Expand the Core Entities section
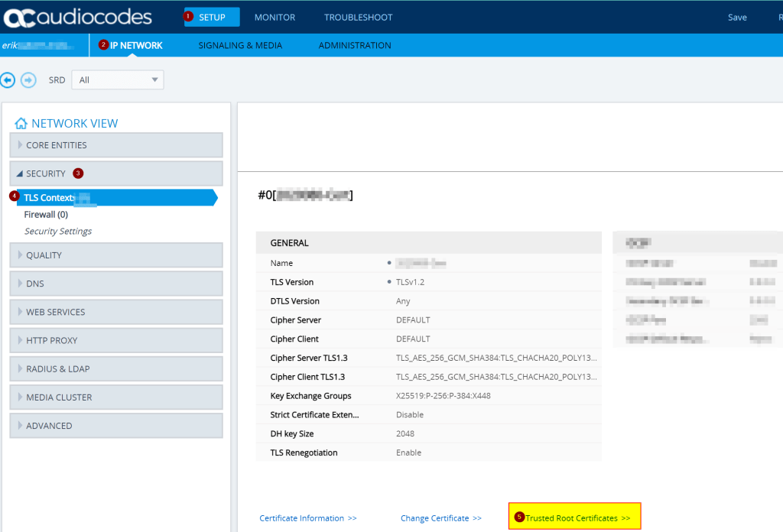783x532 pixels. click(x=116, y=145)
